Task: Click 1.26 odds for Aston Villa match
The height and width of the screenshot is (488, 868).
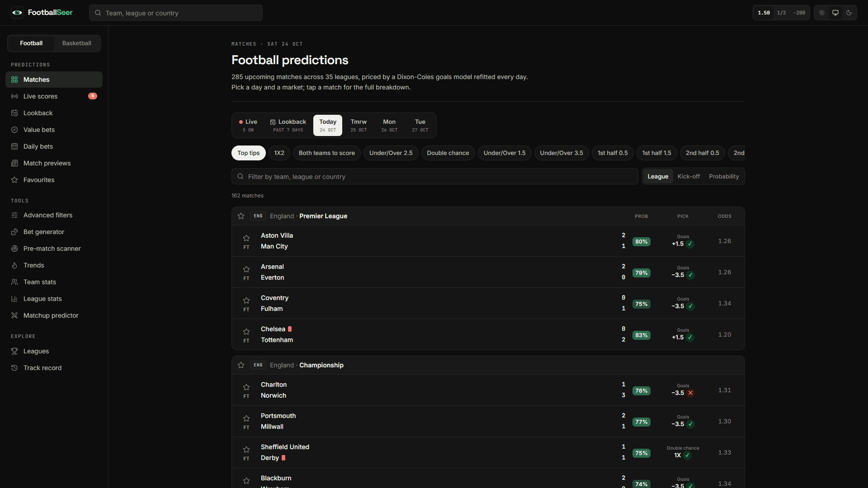Action: click(x=725, y=241)
